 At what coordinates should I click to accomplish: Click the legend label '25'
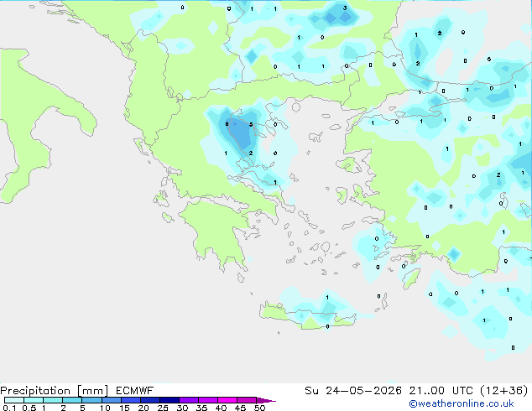click(x=163, y=408)
